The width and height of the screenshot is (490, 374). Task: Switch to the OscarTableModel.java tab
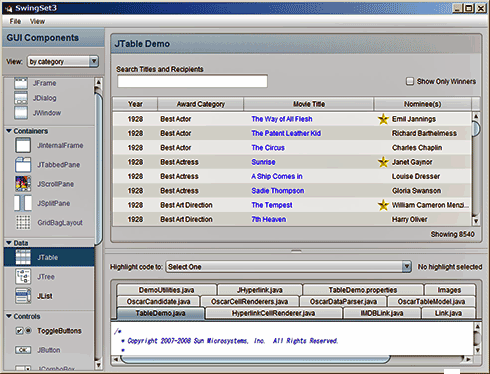(431, 302)
